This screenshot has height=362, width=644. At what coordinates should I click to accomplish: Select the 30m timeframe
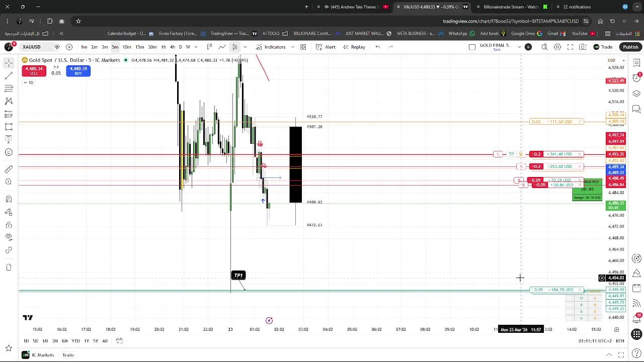[152, 47]
